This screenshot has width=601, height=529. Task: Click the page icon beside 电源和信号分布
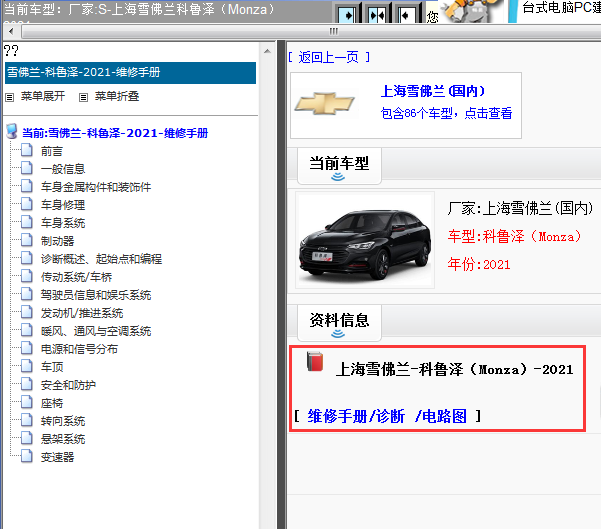(x=26, y=348)
